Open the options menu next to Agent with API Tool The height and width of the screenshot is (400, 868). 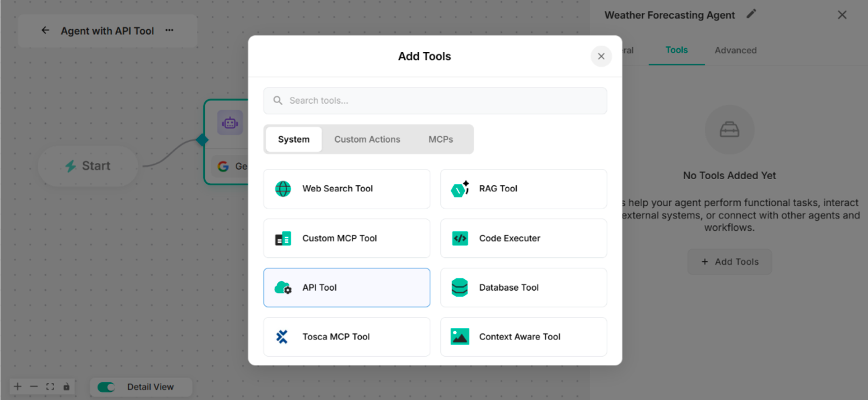(169, 30)
